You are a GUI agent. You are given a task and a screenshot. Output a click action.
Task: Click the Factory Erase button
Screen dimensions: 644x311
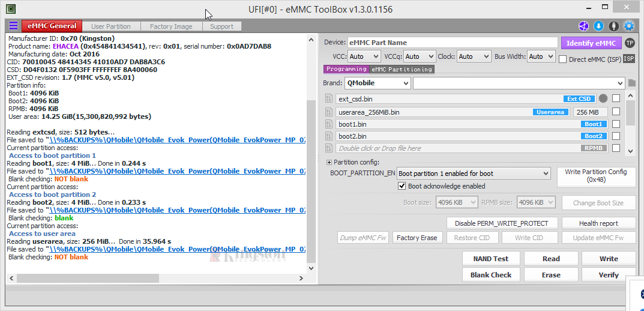(x=417, y=238)
